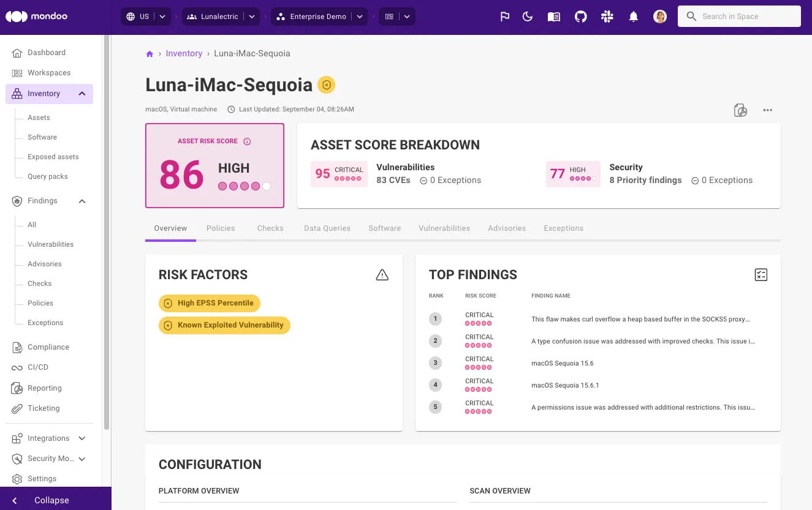The height and width of the screenshot is (510, 812).
Task: Click the Mondoo logo
Action: pos(37,17)
